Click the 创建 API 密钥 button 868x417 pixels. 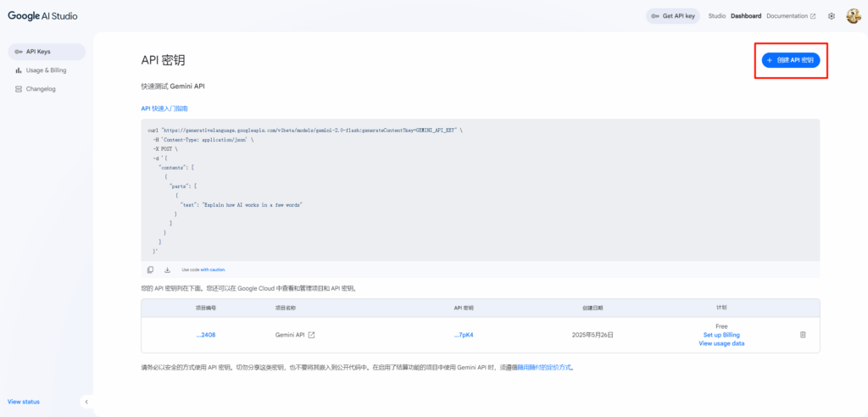tap(791, 60)
